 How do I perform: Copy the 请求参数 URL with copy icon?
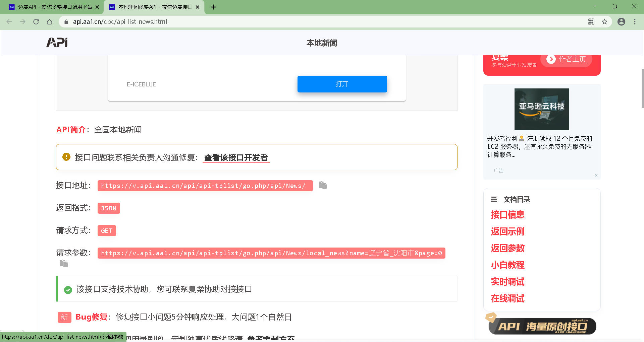click(x=64, y=264)
